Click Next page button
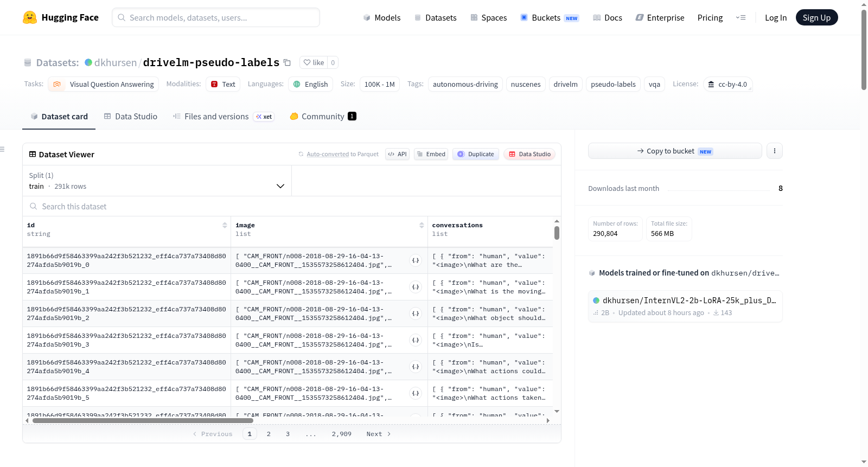This screenshot has height=467, width=868. (x=379, y=434)
